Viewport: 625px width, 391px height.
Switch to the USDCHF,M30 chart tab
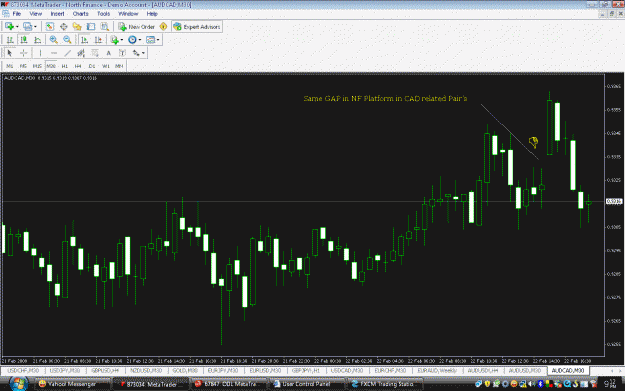click(x=23, y=371)
